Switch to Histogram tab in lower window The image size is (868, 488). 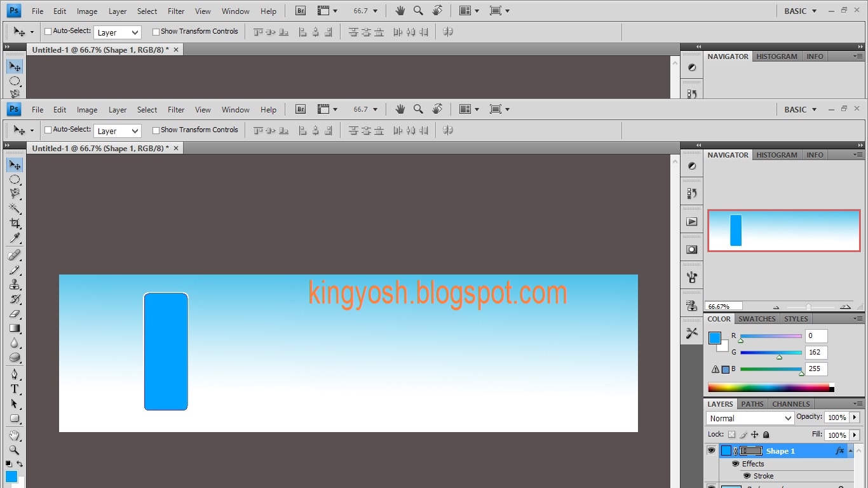pos(776,155)
